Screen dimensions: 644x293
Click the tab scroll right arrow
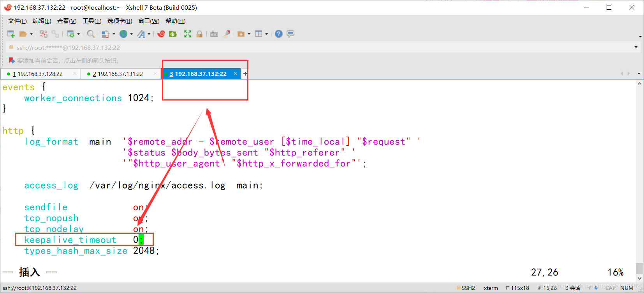tap(629, 74)
